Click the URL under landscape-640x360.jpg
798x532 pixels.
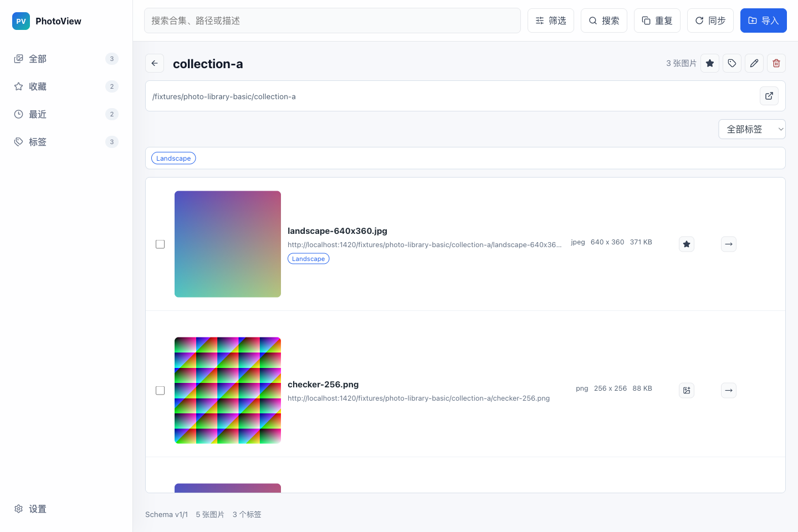pos(424,245)
